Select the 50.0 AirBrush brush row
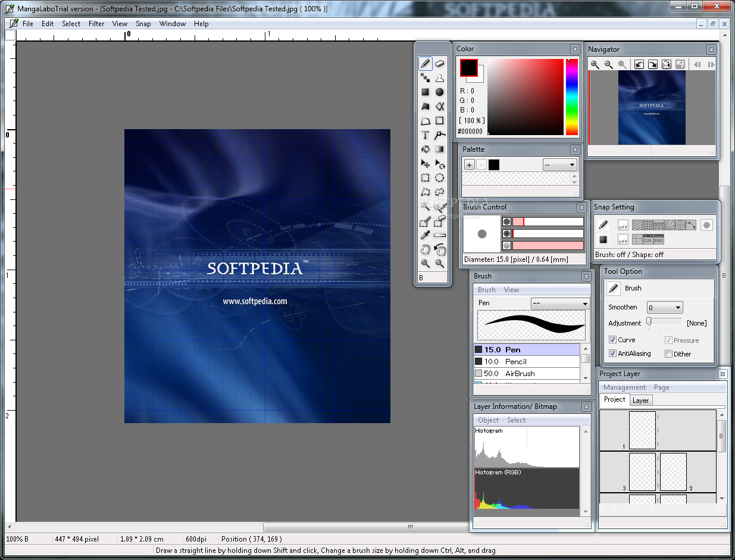The image size is (735, 560). (x=527, y=373)
